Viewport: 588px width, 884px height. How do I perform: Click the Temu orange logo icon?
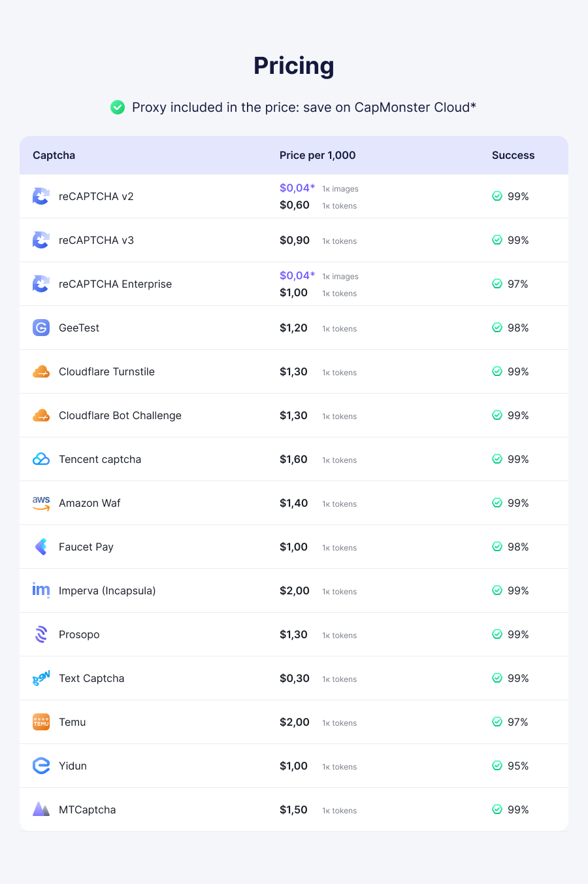(x=41, y=722)
